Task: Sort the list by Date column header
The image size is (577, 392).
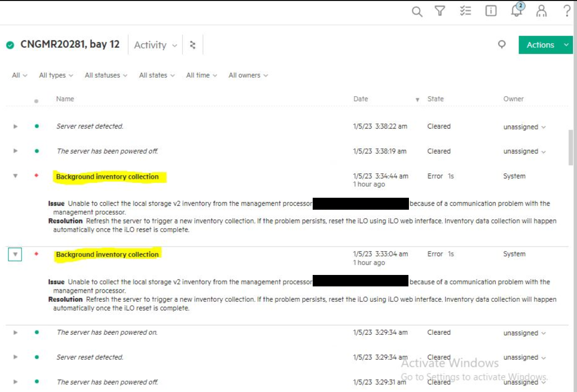Action: (x=361, y=99)
